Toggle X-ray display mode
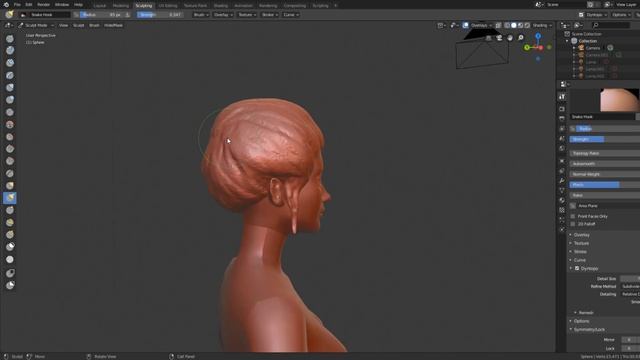 (498, 25)
